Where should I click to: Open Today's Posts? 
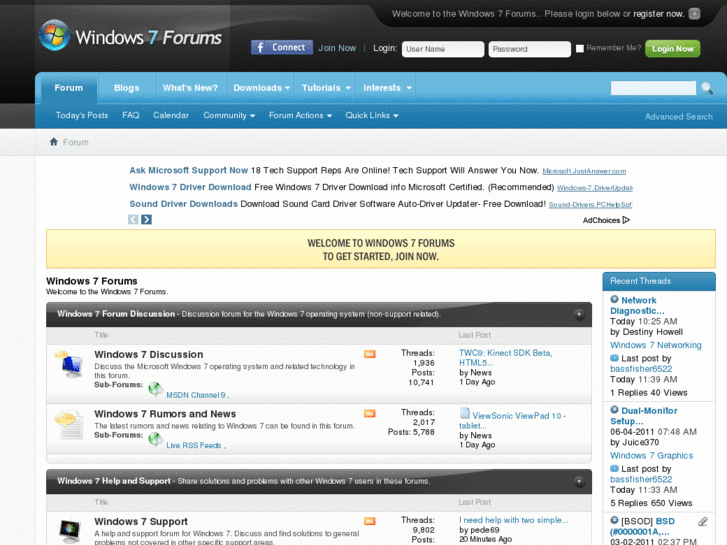pyautogui.click(x=82, y=115)
